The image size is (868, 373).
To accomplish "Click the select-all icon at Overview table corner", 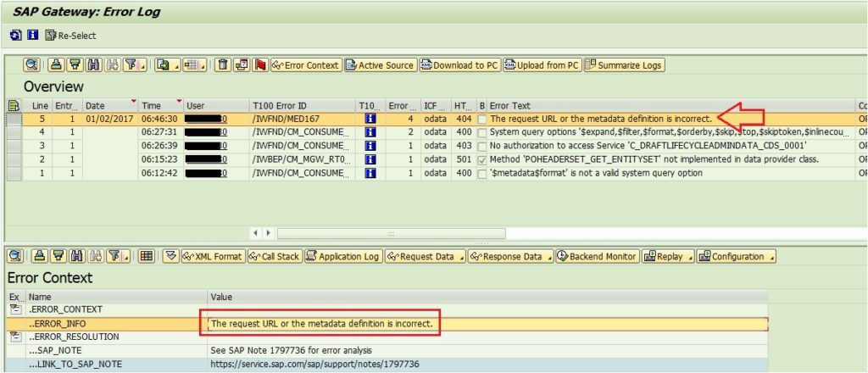I will point(12,105).
